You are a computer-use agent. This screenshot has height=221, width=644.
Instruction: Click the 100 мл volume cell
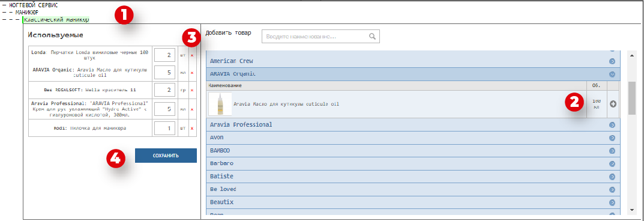[597, 104]
